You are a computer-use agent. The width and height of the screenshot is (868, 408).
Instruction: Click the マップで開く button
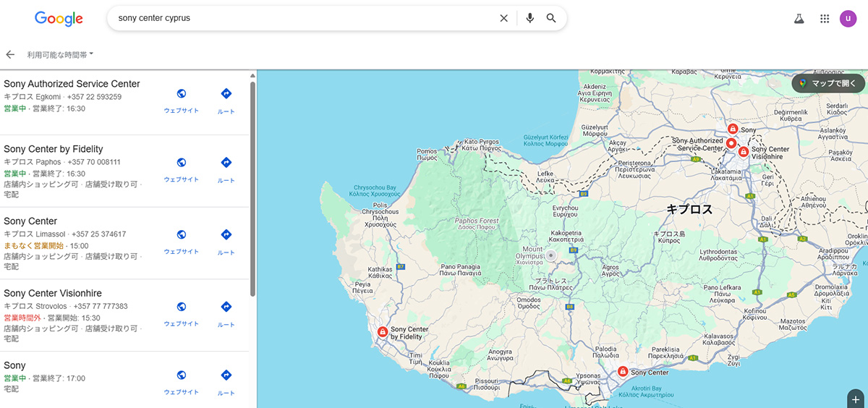coord(828,83)
